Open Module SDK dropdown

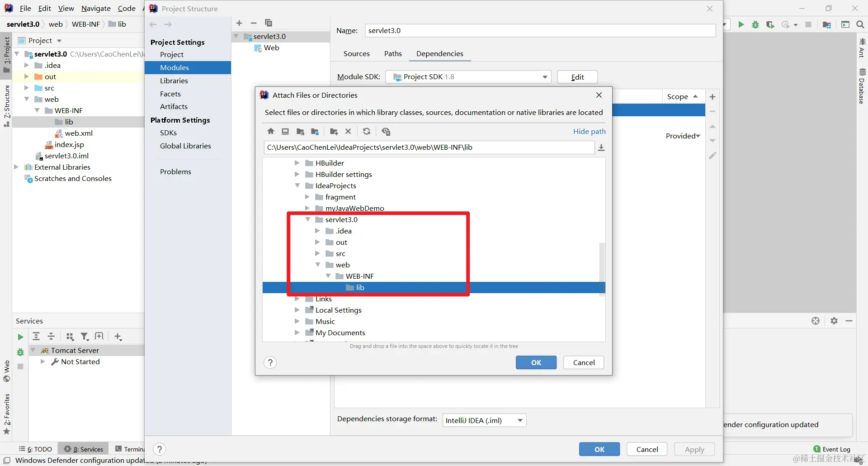tap(468, 77)
